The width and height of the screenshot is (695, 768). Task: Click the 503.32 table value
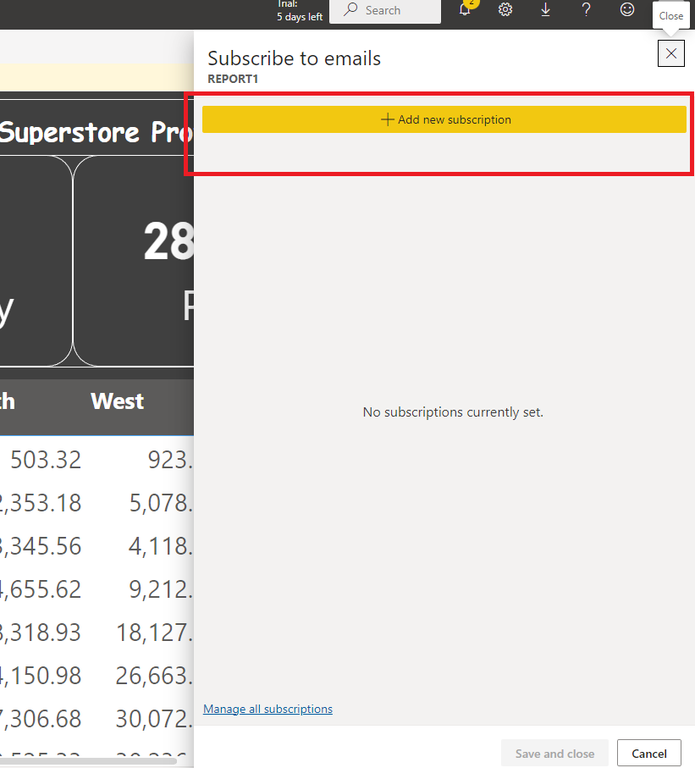coord(46,460)
